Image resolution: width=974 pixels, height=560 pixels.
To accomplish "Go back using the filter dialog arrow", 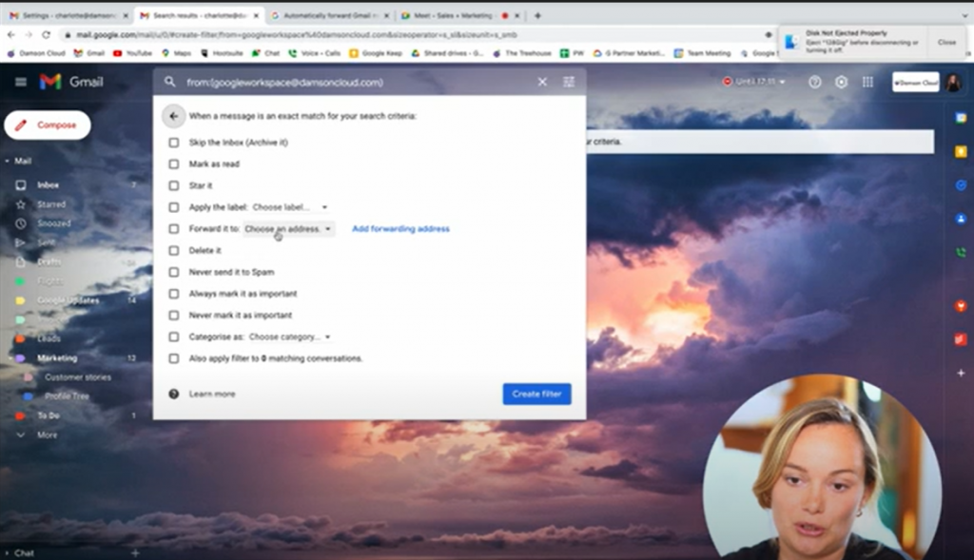I will [174, 116].
